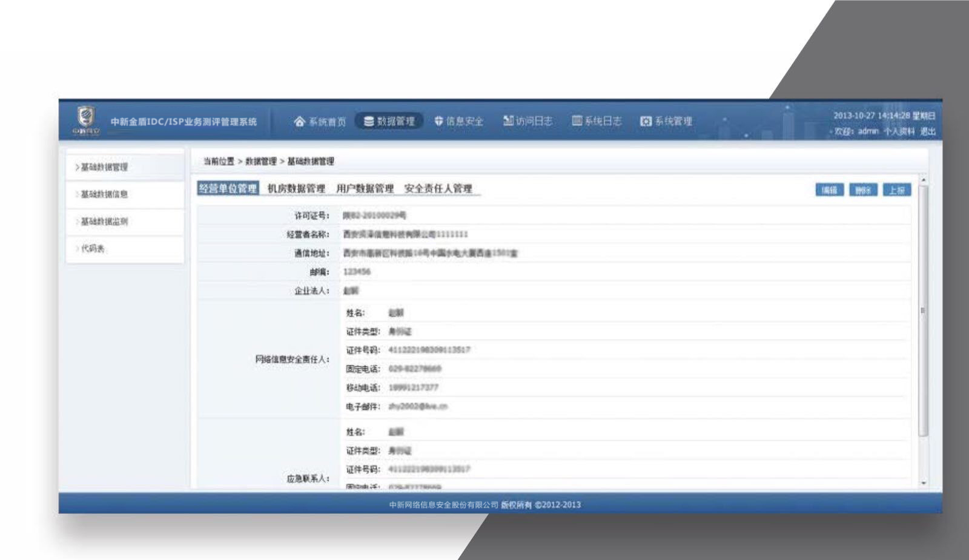Click the gear icon beside 系统管理
969x560 pixels.
(x=646, y=122)
